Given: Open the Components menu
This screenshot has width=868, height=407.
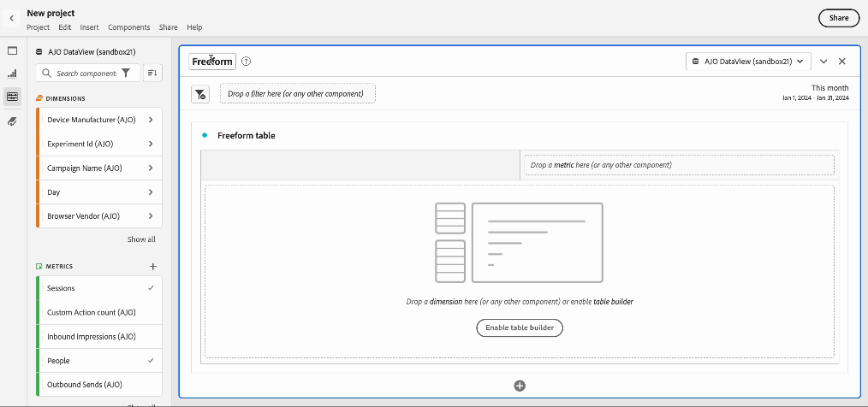Looking at the screenshot, I should click(x=129, y=27).
